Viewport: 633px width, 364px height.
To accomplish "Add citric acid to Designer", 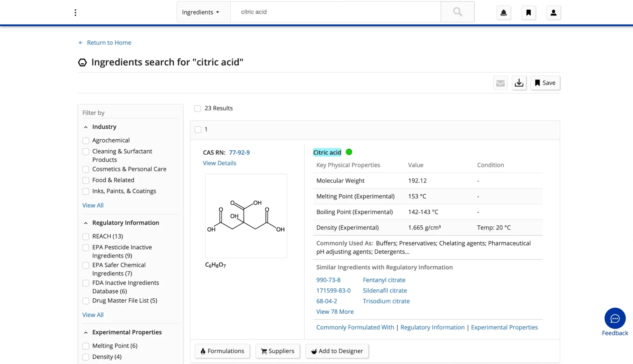I will pos(337,351).
